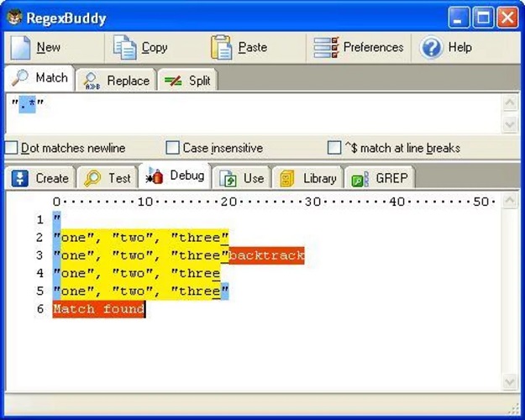Click the orange backtrack label in step 3
Image resolution: width=525 pixels, height=420 pixels.
pos(266,255)
